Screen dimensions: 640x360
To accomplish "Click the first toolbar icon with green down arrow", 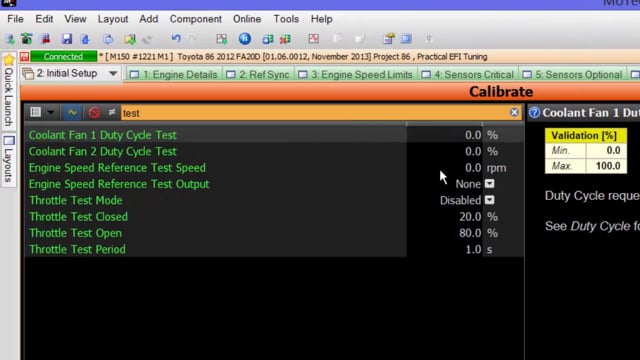I will tap(10, 39).
